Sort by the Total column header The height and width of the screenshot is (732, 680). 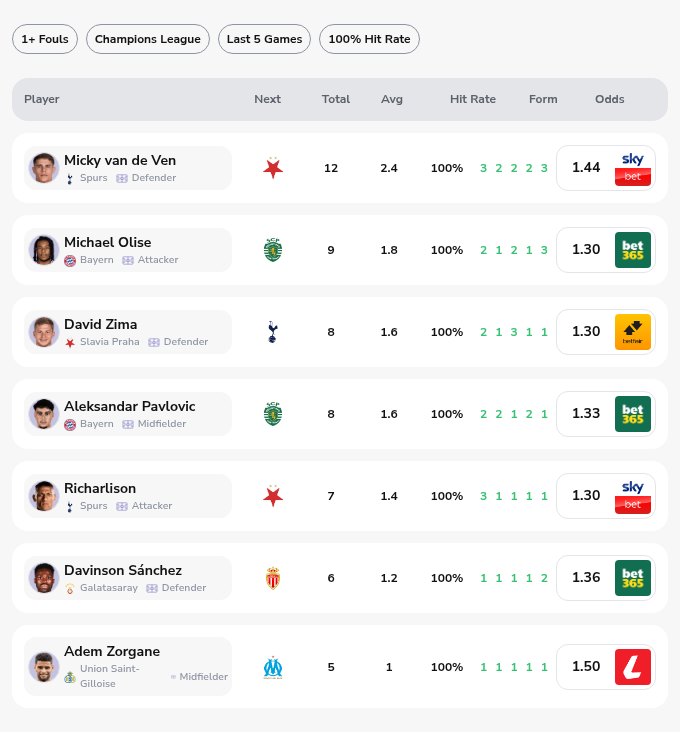336,99
